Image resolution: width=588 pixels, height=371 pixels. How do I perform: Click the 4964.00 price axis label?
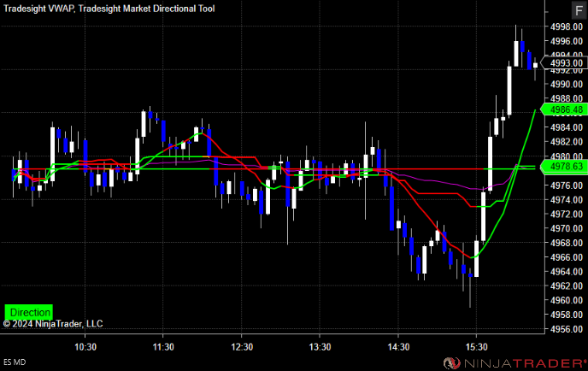tap(567, 272)
